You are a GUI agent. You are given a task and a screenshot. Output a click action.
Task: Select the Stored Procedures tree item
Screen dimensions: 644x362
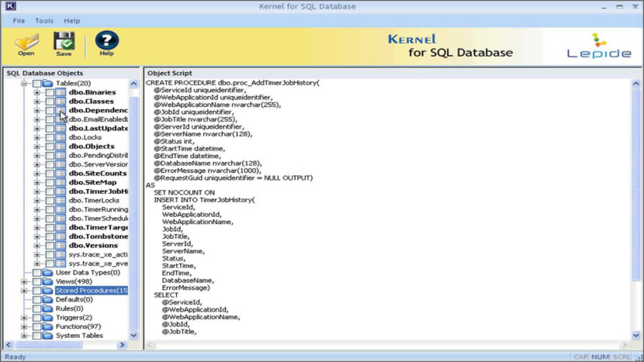(92, 291)
